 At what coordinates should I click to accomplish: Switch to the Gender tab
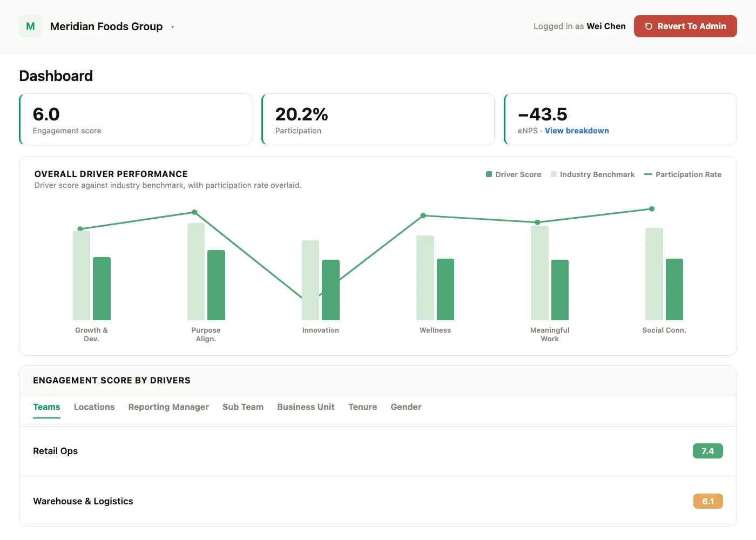[x=406, y=407]
